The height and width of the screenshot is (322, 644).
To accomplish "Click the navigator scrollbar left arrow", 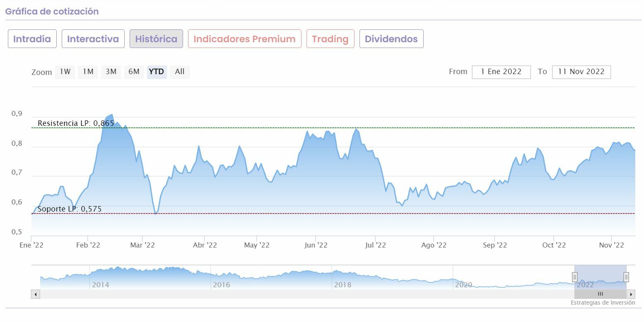I will click(x=35, y=294).
